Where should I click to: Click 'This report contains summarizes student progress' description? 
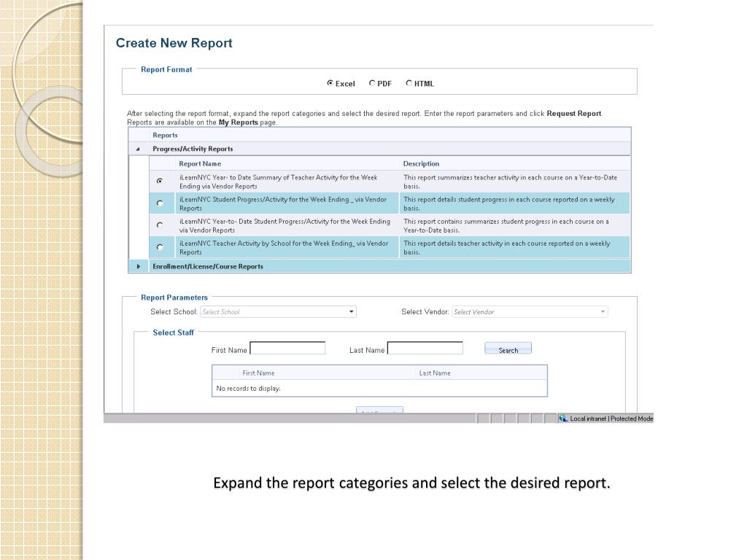point(506,226)
